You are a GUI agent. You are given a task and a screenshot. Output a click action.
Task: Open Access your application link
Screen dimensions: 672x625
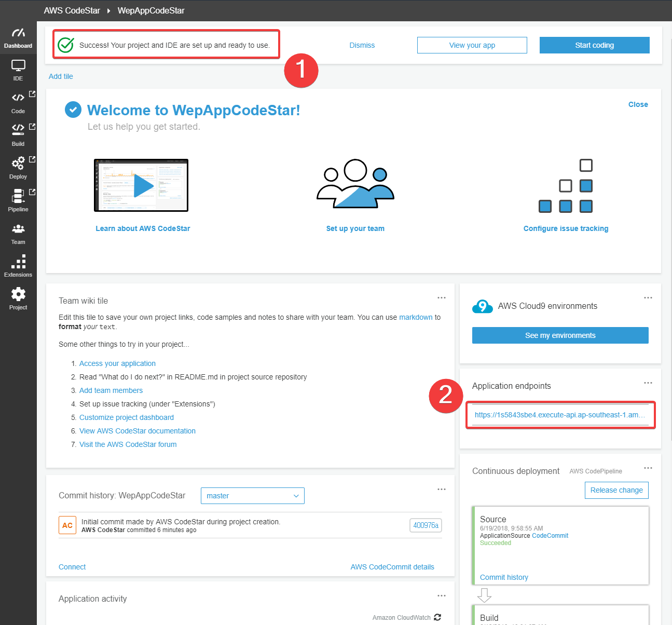click(117, 363)
